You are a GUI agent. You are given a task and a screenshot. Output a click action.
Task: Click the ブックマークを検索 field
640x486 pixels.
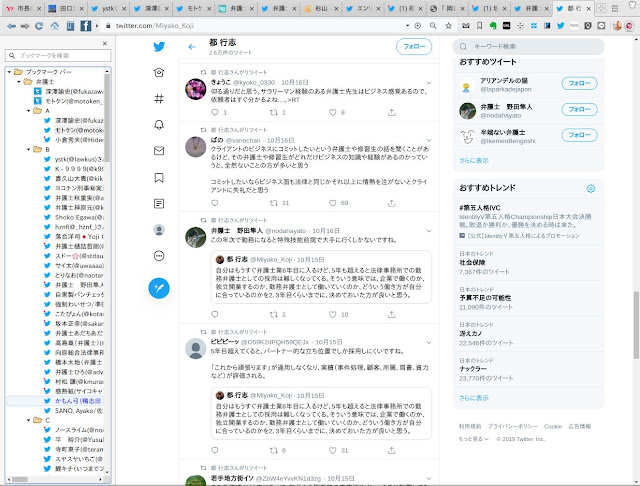click(x=58, y=55)
